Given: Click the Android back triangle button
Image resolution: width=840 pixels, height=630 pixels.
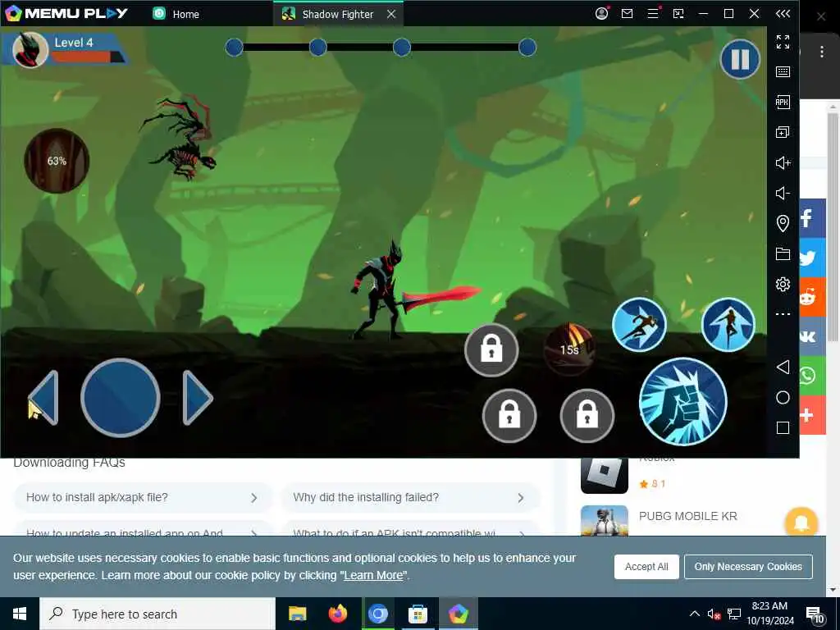Looking at the screenshot, I should point(783,367).
